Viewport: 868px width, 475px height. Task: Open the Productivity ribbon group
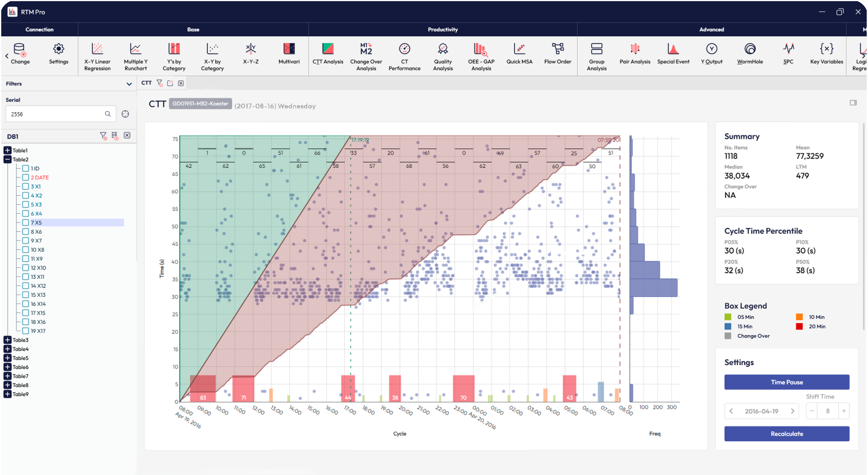click(x=442, y=29)
